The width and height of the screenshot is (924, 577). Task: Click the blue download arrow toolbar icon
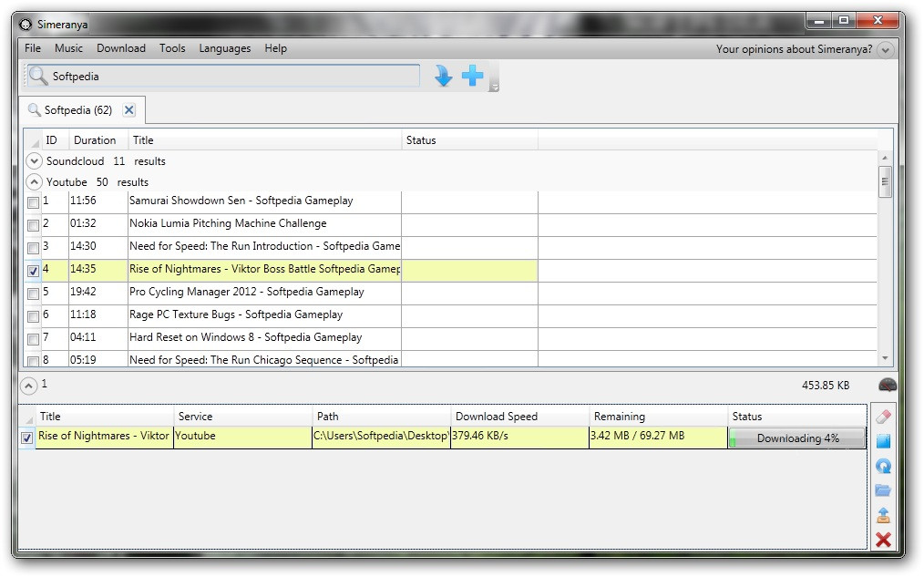coord(443,76)
